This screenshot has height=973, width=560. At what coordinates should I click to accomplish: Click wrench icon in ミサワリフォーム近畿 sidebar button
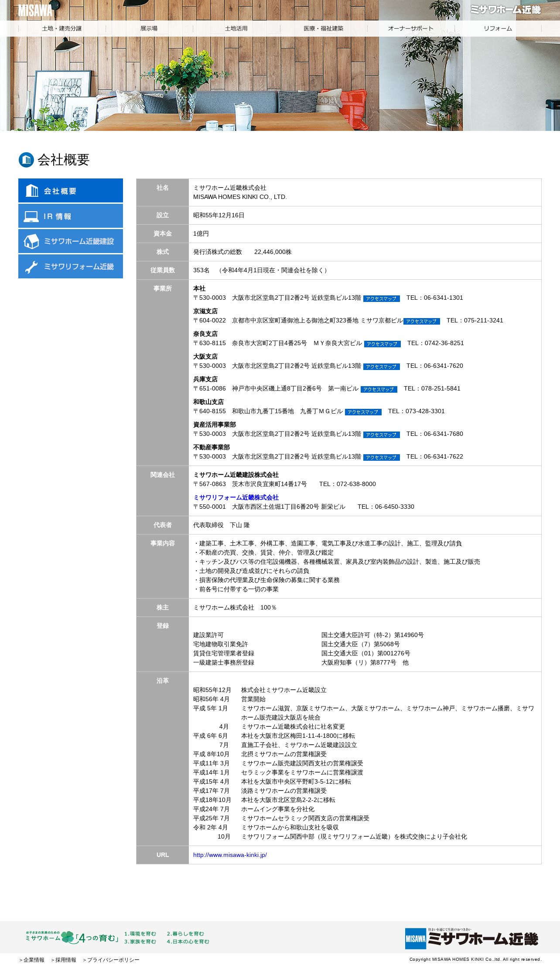[x=31, y=267]
